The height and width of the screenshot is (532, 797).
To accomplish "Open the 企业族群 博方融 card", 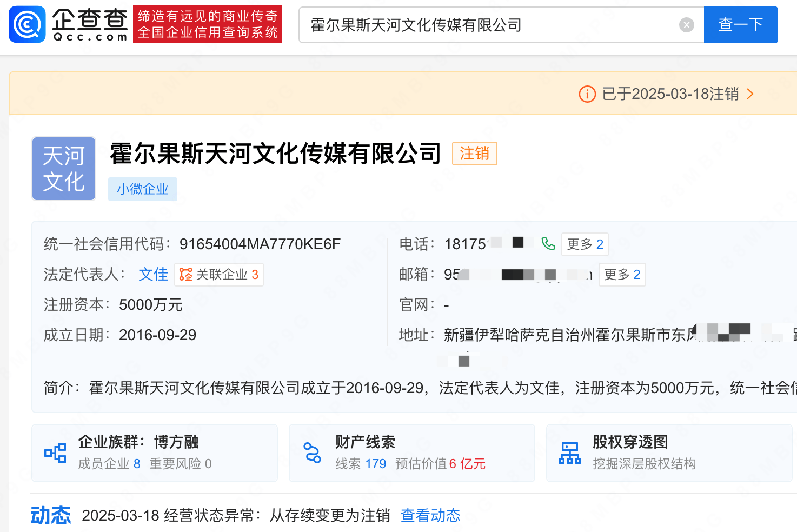I will pyautogui.click(x=155, y=453).
